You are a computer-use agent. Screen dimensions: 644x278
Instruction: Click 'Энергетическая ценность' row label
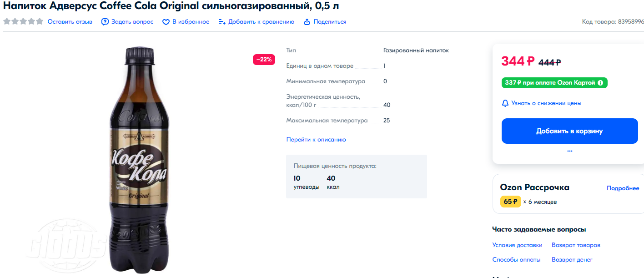323,101
